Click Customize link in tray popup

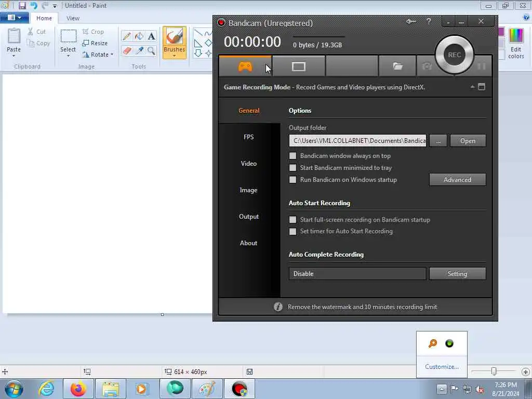point(442,366)
